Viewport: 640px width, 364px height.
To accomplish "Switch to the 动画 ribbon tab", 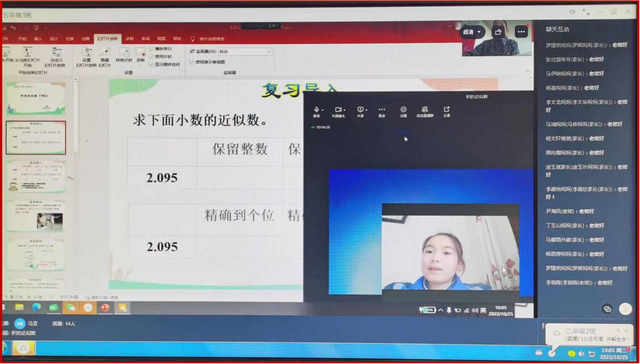I will click(85, 38).
